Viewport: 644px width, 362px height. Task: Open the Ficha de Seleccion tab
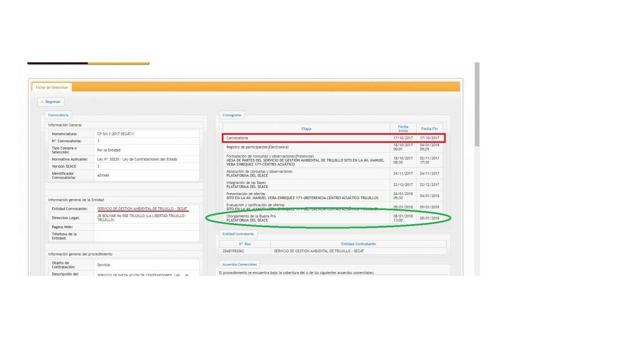point(52,87)
